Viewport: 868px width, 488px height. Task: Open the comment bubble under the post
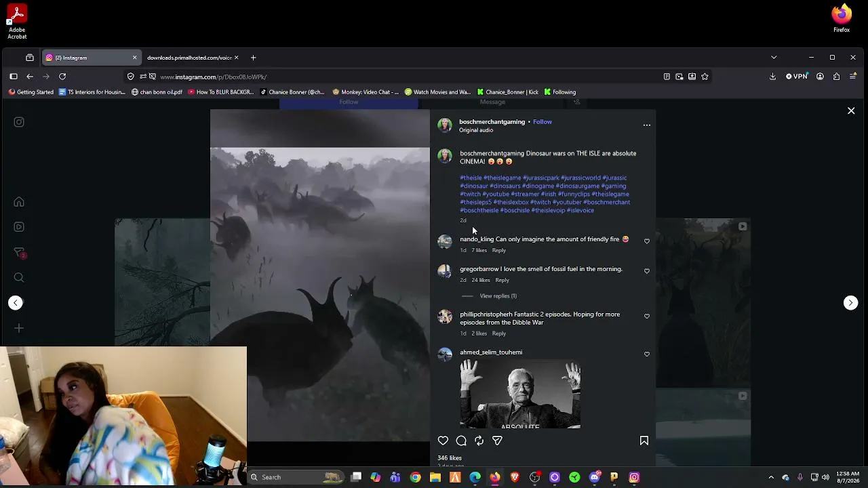461,441
